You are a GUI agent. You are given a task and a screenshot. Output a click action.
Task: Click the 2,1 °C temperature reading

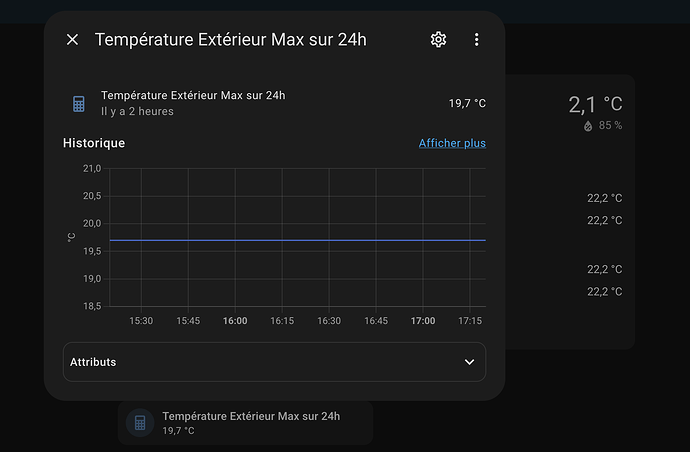[x=595, y=104]
